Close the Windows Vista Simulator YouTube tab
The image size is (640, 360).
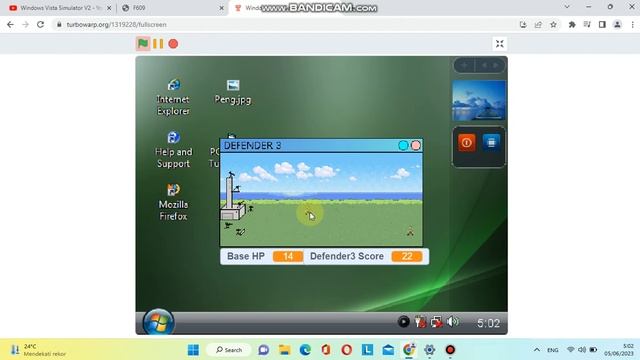click(109, 8)
